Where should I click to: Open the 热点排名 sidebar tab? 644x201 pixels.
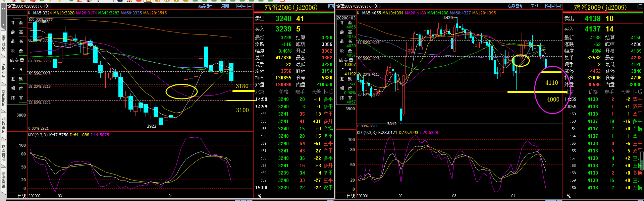(3, 153)
